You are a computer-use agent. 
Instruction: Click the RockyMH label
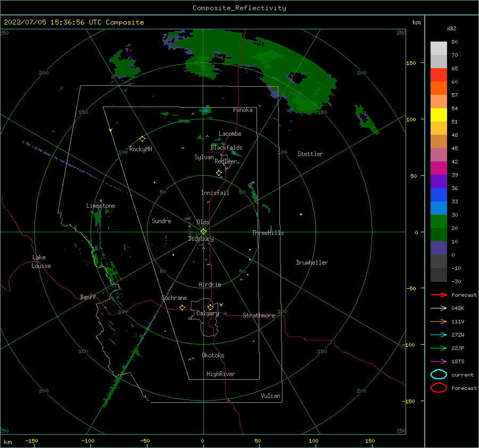[141, 149]
